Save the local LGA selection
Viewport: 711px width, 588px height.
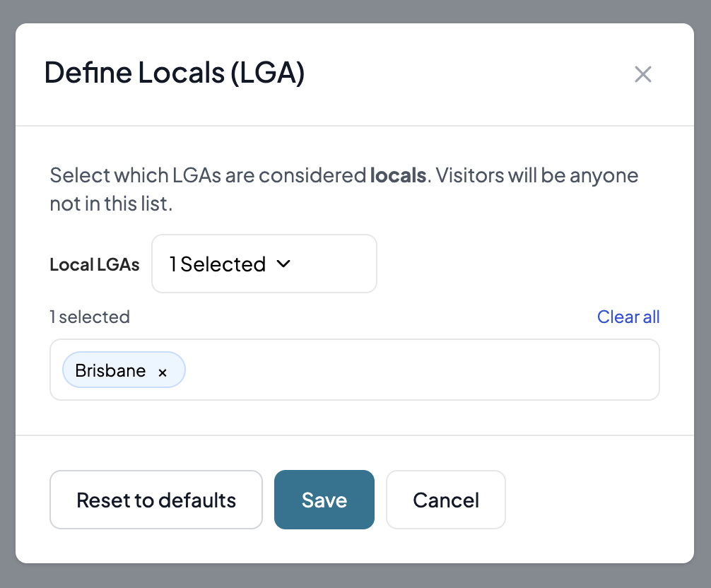pos(324,500)
